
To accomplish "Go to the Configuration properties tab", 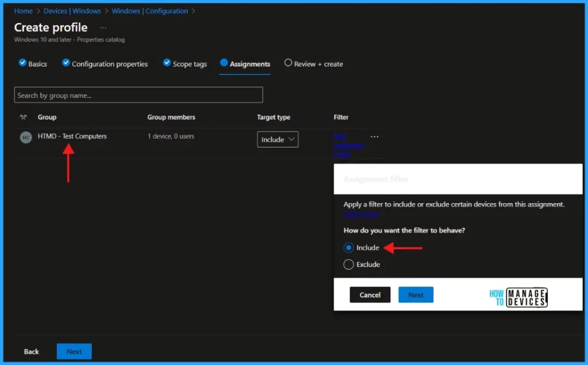I will [x=105, y=64].
